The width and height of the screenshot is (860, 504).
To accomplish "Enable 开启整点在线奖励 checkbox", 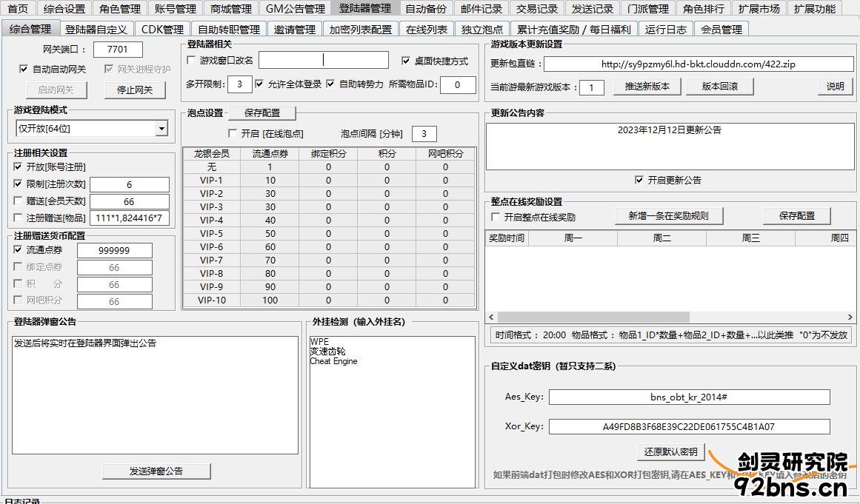I will [x=496, y=217].
